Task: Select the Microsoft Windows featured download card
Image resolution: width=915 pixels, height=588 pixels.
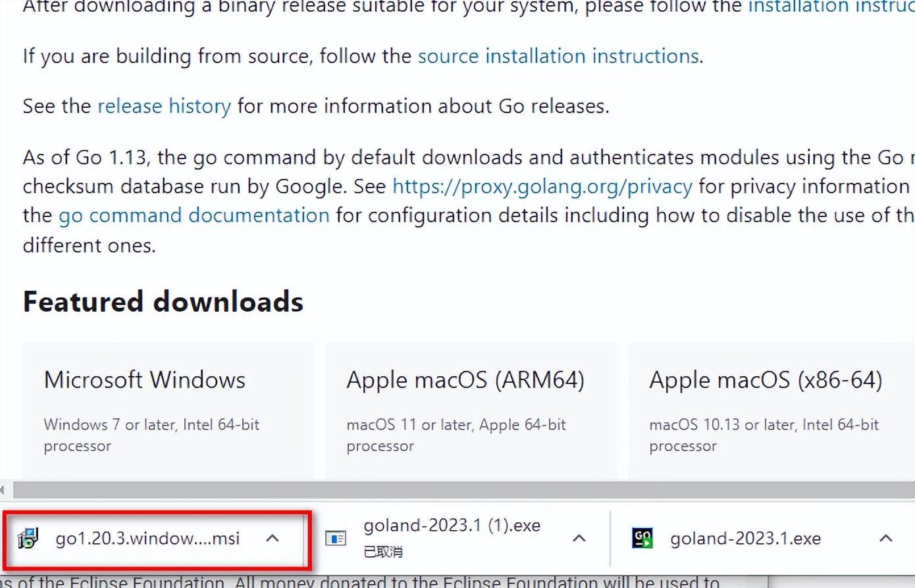Action: click(168, 410)
